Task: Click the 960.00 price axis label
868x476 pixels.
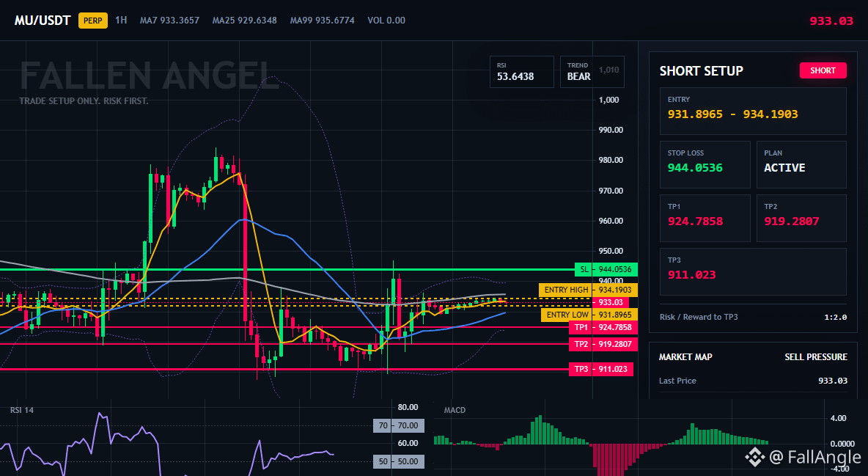Action: (611, 221)
